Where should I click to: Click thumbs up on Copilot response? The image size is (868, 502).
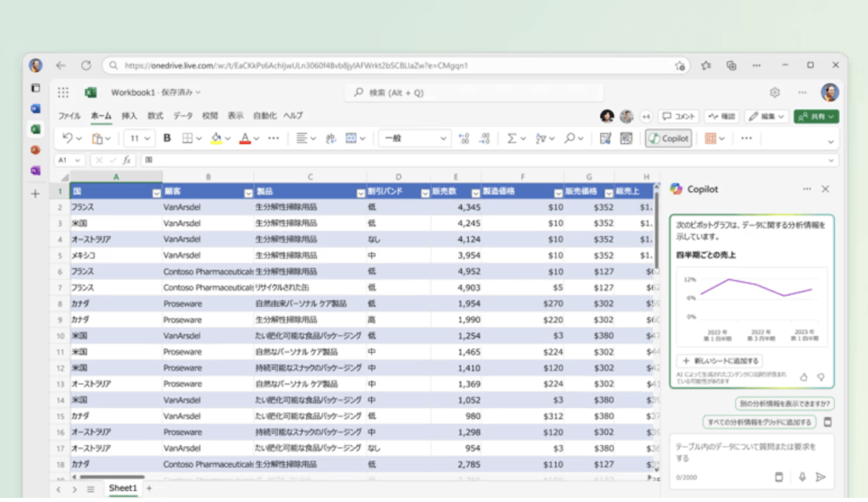click(x=804, y=376)
